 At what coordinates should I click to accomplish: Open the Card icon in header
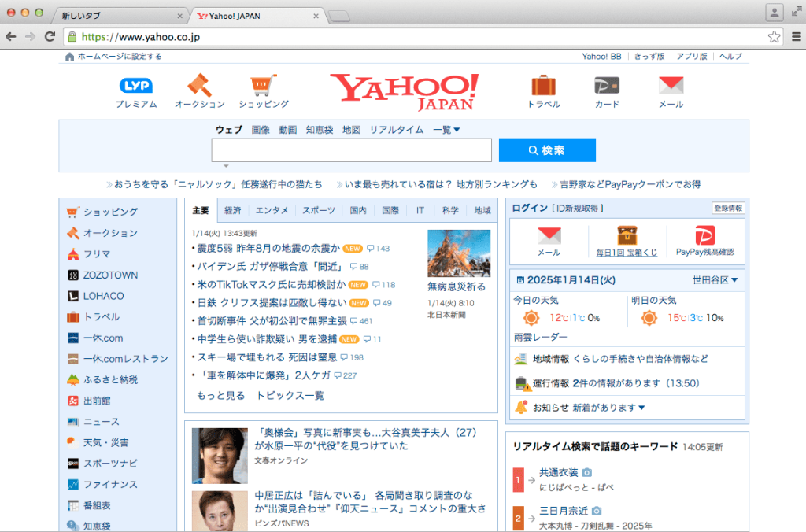coord(607,85)
